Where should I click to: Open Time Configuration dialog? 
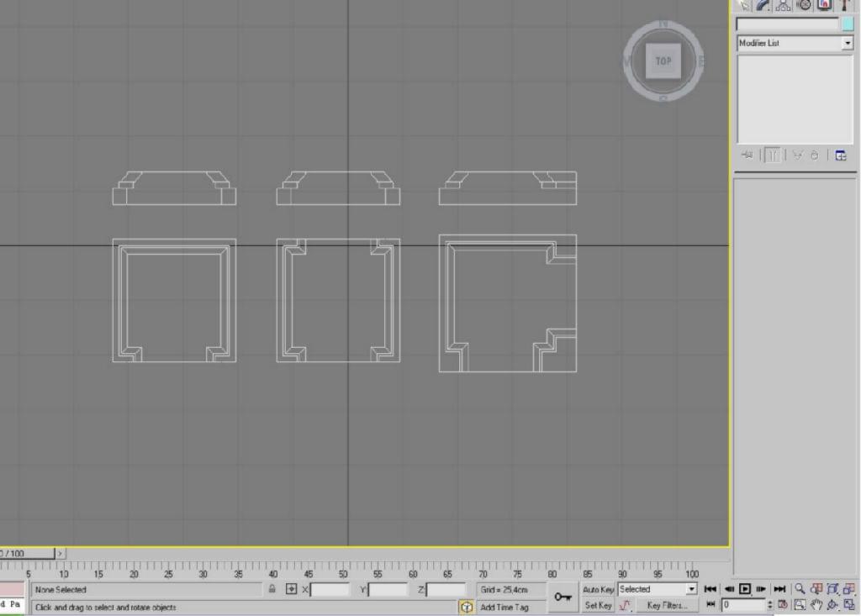783,604
